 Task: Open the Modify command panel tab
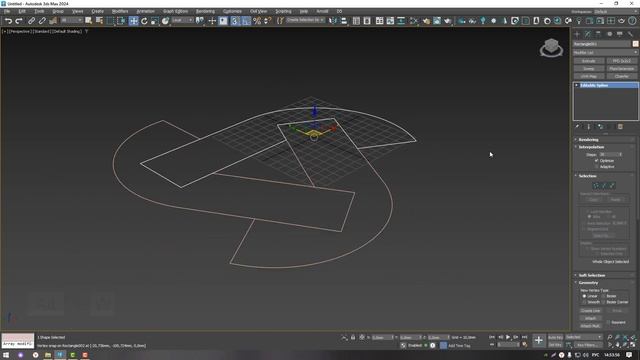588,34
